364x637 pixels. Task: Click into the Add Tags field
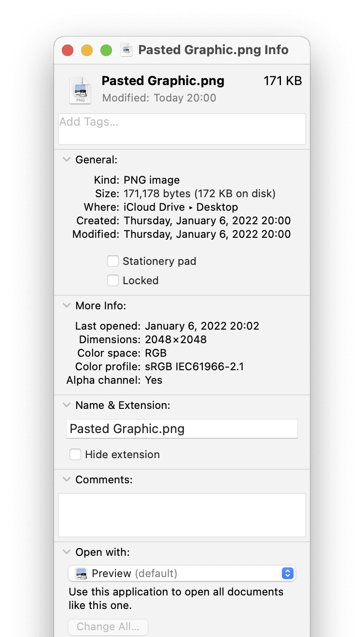click(182, 129)
